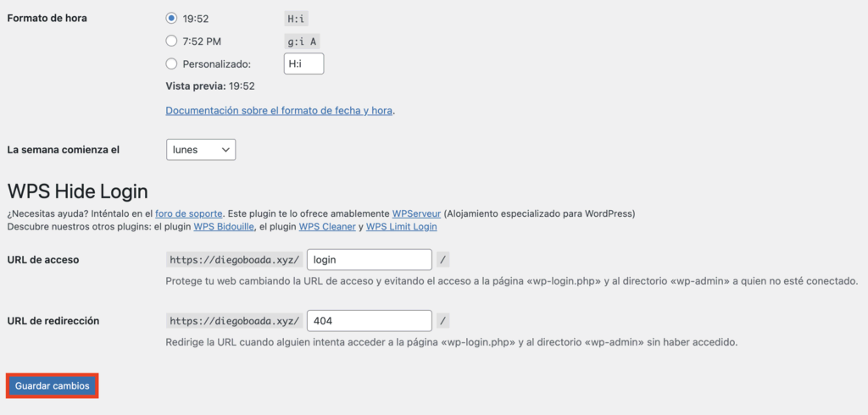The width and height of the screenshot is (868, 415).
Task: Open the date and time format documentation link
Action: tap(279, 110)
